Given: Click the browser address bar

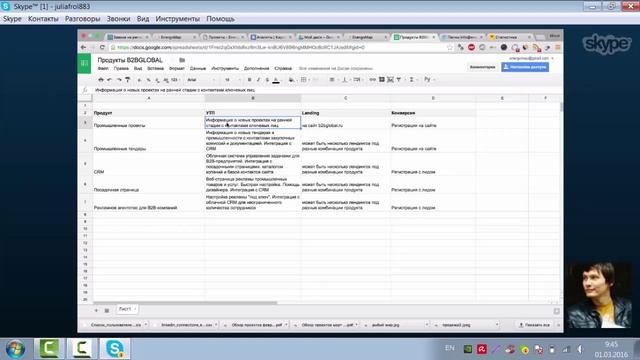Looking at the screenshot, I should pos(282,47).
